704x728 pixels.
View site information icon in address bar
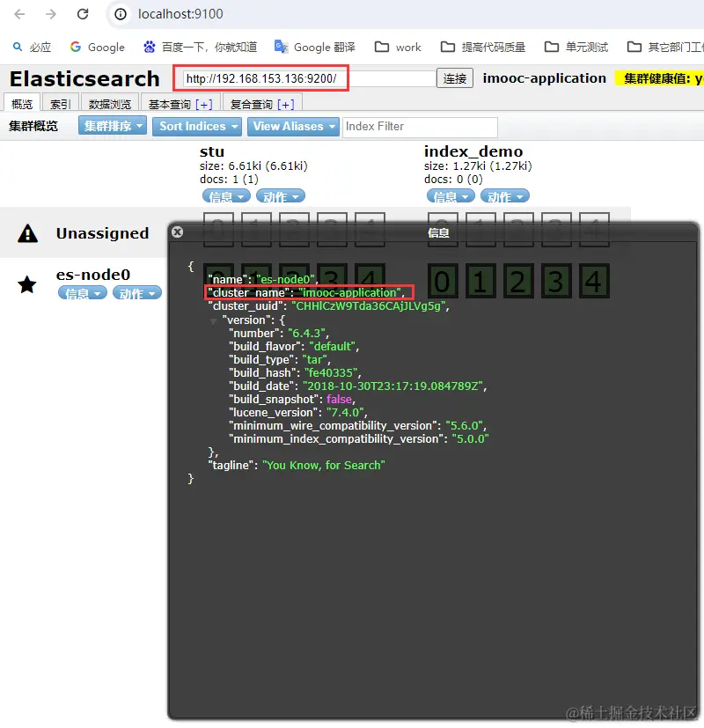[x=121, y=14]
